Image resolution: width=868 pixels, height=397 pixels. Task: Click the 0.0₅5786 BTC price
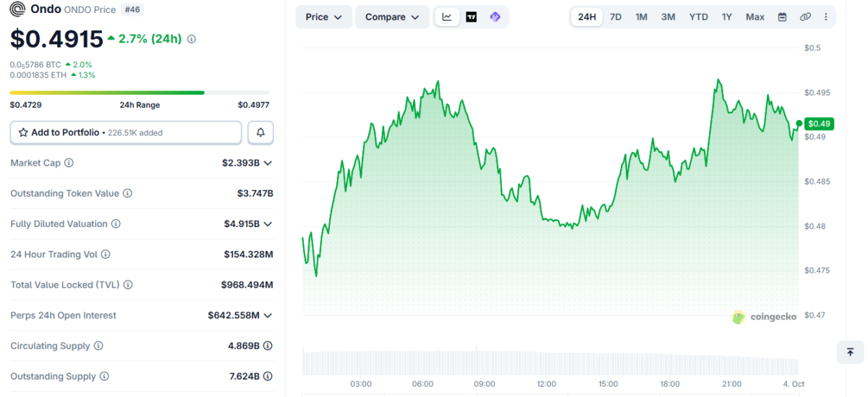click(35, 64)
